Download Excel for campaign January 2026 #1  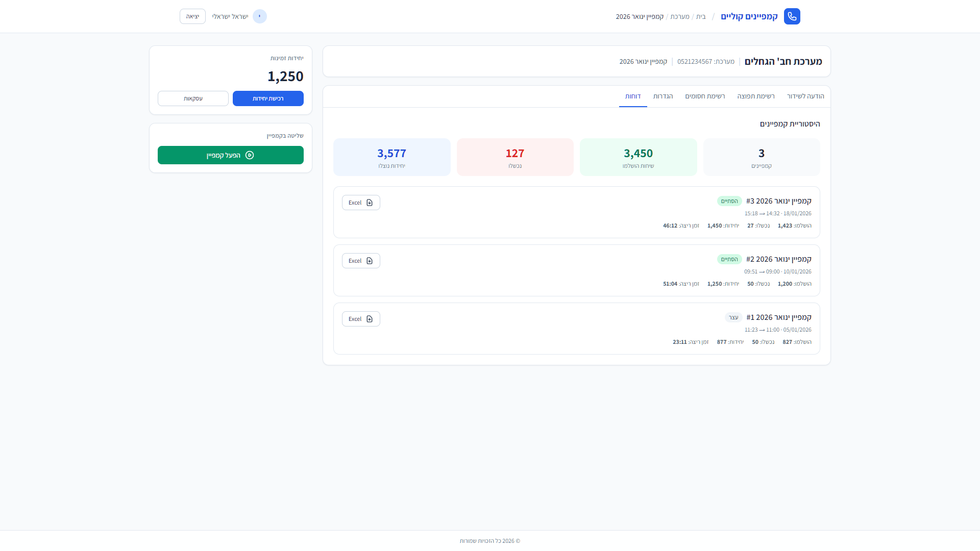361,319
